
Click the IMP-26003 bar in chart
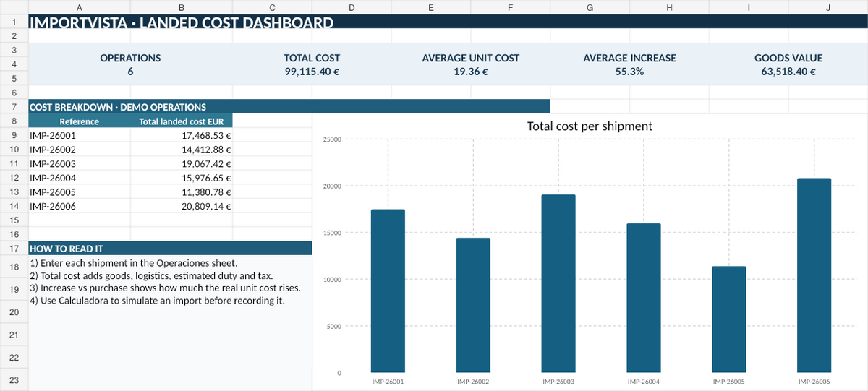pos(558,283)
